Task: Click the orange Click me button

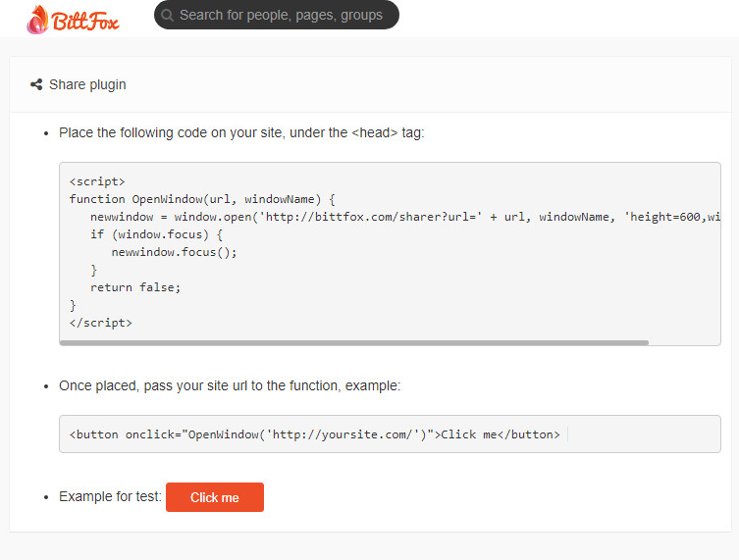Action: point(215,497)
